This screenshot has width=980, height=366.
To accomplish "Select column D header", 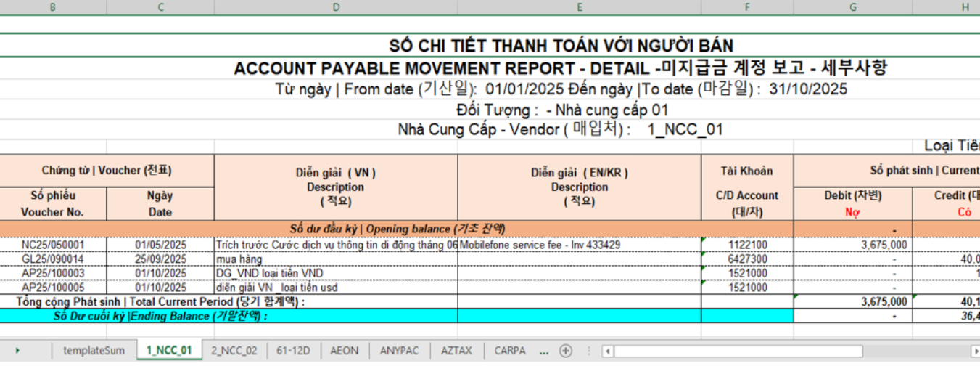I will pyautogui.click(x=336, y=7).
